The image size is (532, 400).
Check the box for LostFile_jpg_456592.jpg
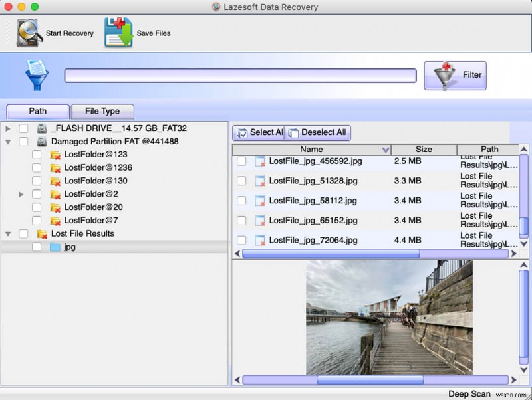(x=241, y=161)
